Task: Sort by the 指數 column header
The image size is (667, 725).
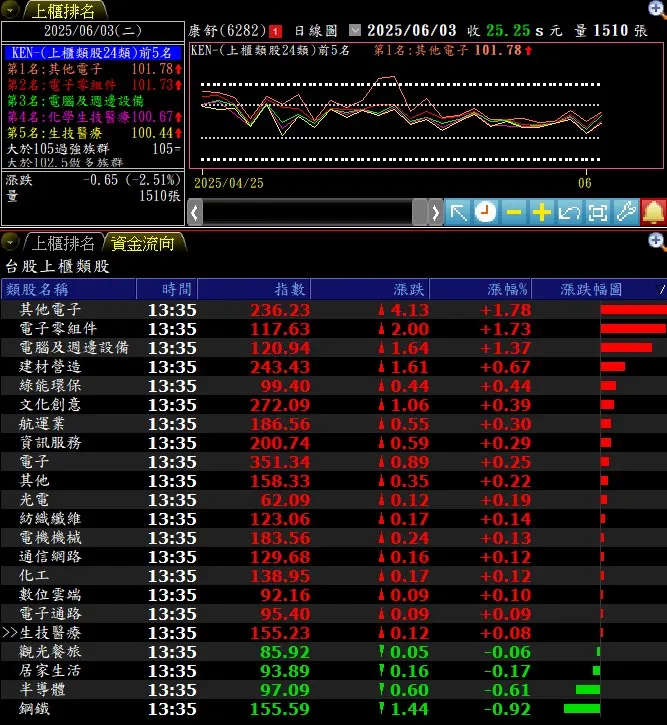Action: (254, 289)
